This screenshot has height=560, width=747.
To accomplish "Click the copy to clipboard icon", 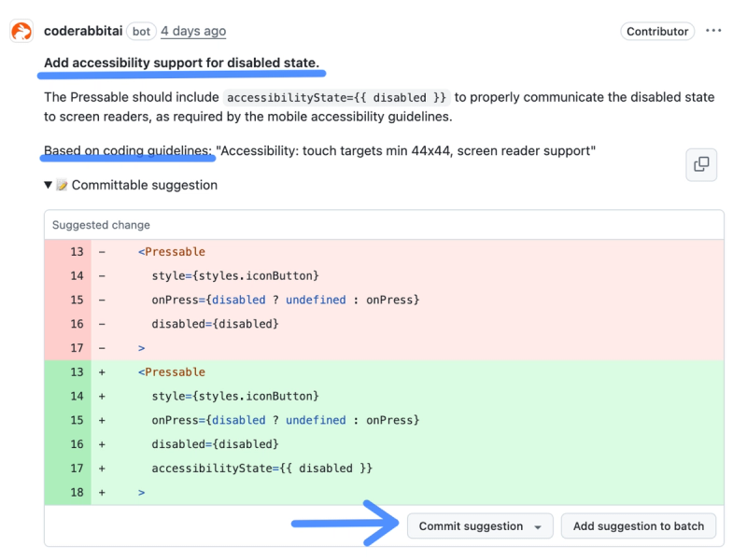I will pyautogui.click(x=701, y=165).
